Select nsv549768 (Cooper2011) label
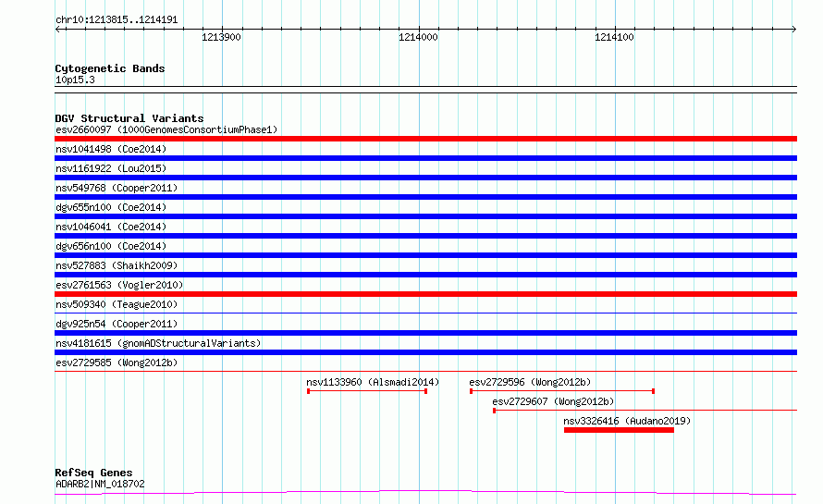823x504 pixels. click(117, 188)
